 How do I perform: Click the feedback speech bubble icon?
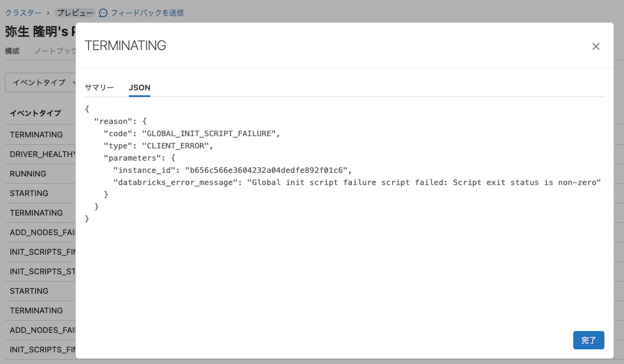(103, 13)
